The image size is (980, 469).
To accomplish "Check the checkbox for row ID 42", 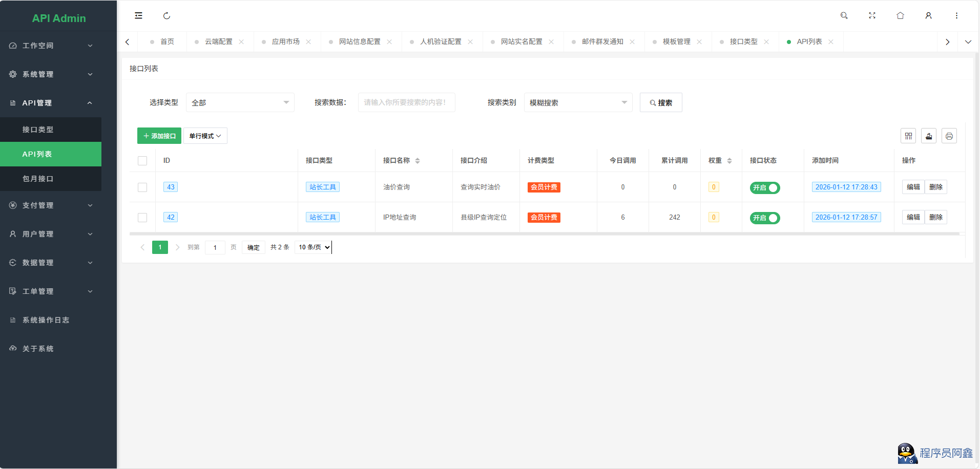I will click(x=142, y=218).
